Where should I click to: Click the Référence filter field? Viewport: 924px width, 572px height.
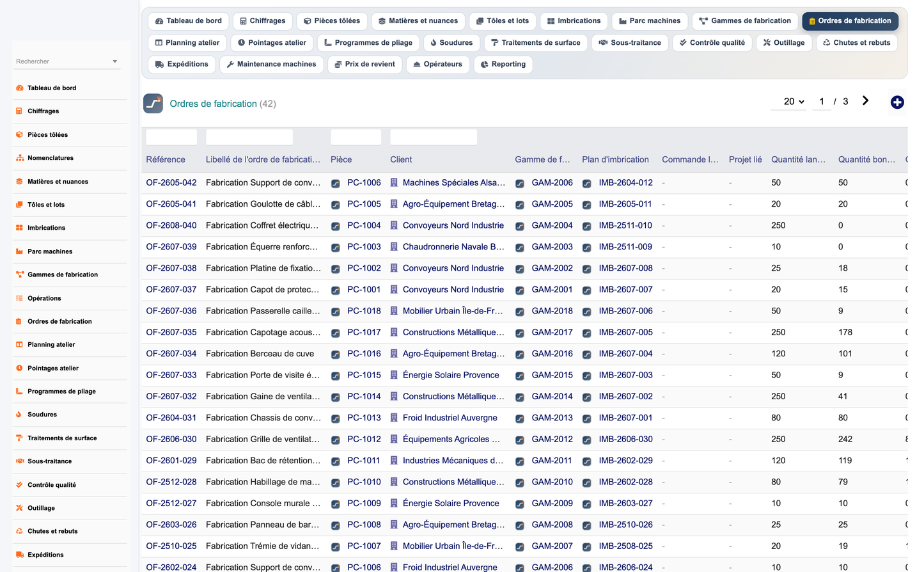point(171,137)
